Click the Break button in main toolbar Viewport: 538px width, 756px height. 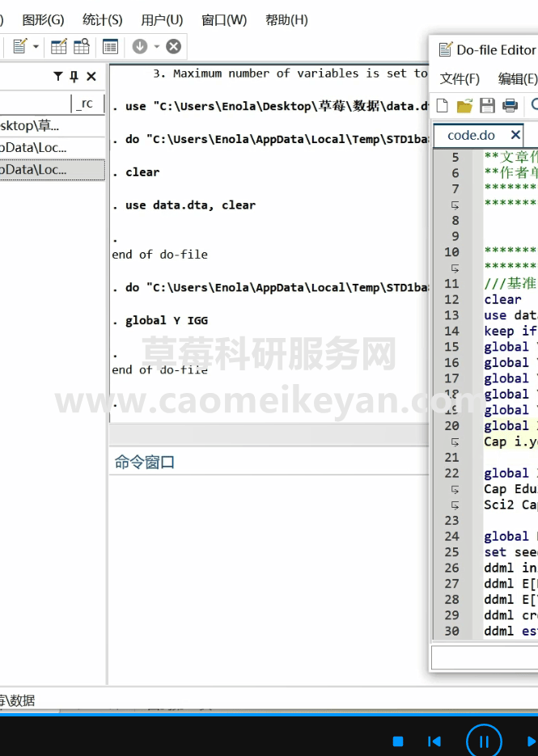coord(174,46)
